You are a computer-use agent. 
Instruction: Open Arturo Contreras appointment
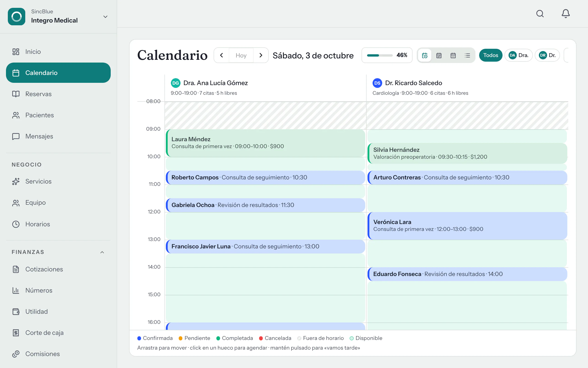tap(467, 177)
